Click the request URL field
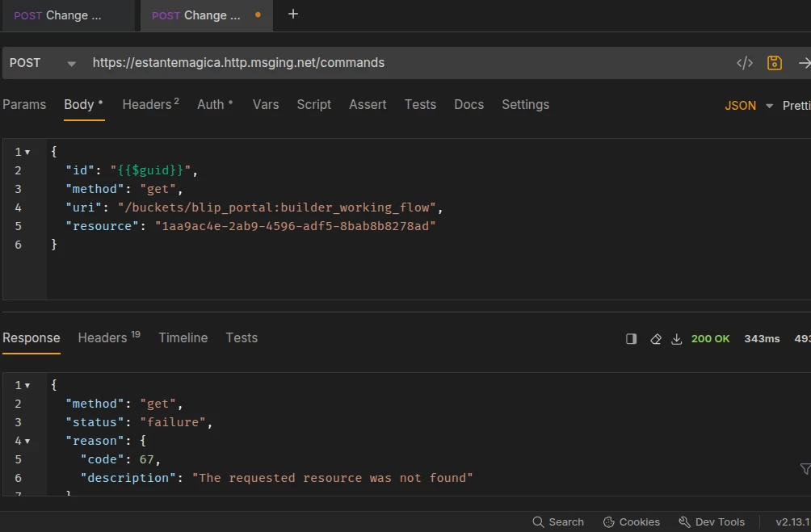This screenshot has width=811, height=532. tap(404, 63)
